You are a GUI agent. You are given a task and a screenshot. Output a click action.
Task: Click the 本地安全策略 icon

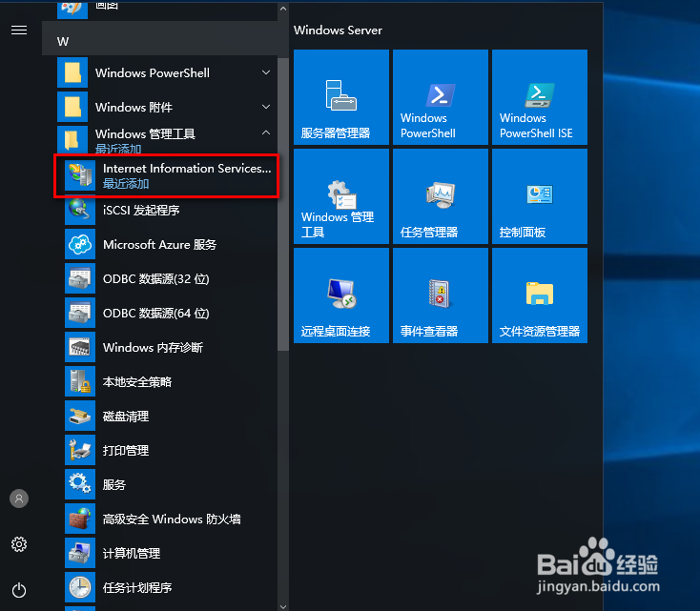click(x=80, y=381)
